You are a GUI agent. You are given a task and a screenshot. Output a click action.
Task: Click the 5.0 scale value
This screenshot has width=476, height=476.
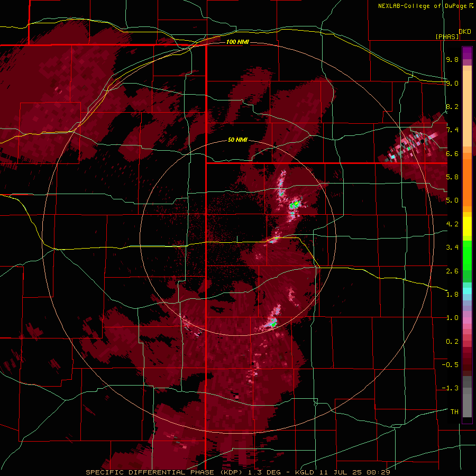pyautogui.click(x=452, y=200)
